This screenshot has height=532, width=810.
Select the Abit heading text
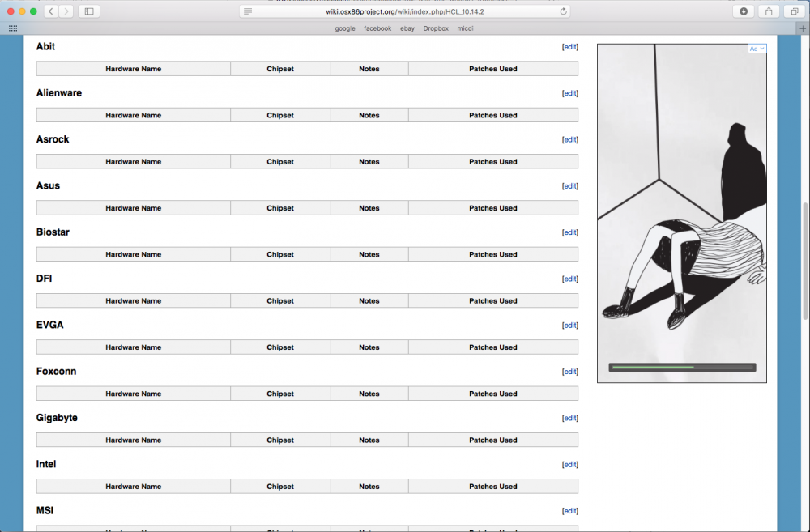pos(45,46)
